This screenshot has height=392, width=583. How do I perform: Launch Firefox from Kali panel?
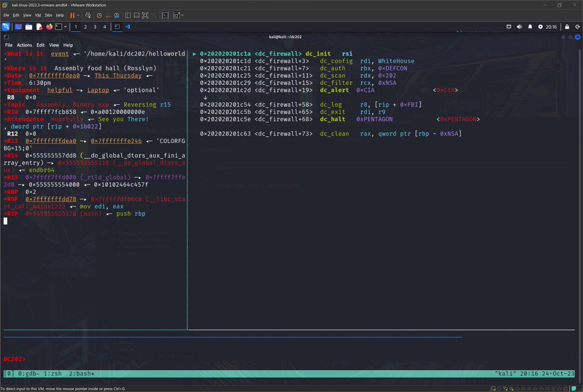pos(49,27)
